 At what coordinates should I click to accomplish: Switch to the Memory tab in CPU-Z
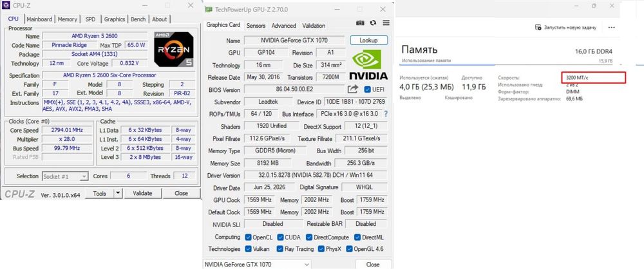pyautogui.click(x=68, y=19)
